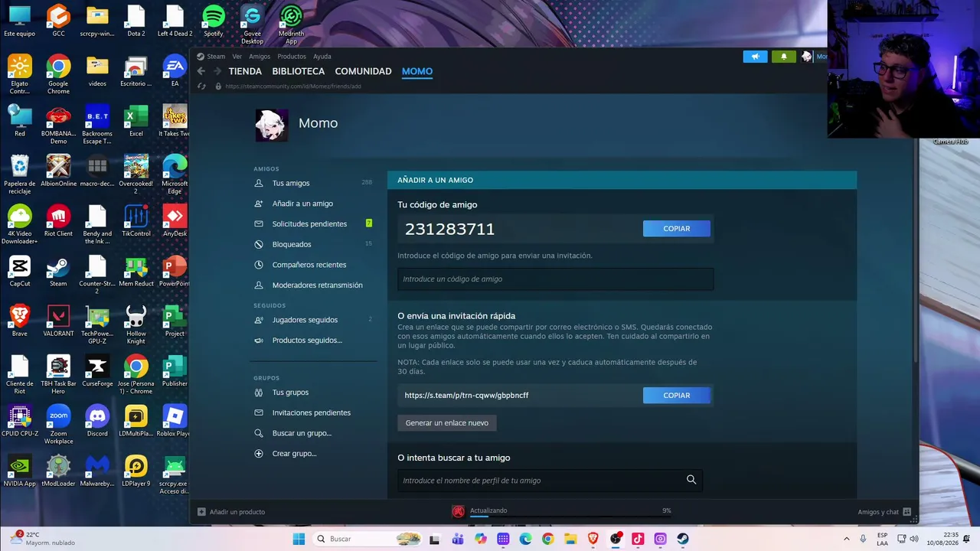Click Momo's profile avatar
The height and width of the screenshot is (551, 980).
[272, 125]
